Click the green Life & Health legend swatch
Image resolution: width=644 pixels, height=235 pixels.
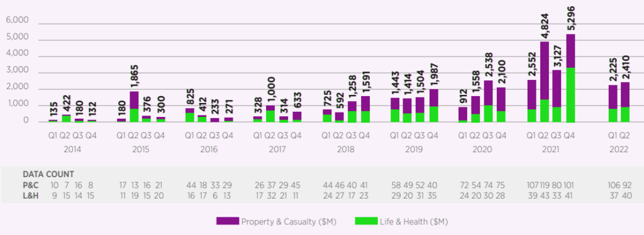tap(366, 221)
